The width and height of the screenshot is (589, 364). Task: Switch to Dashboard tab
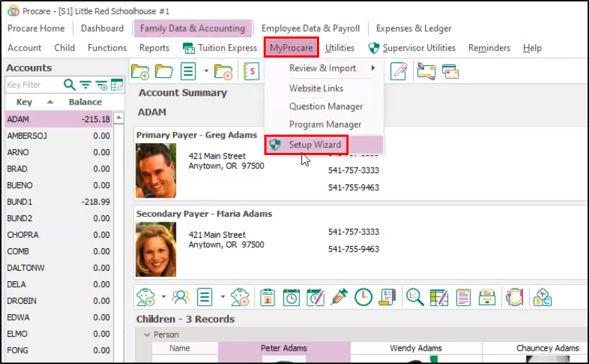pos(102,29)
